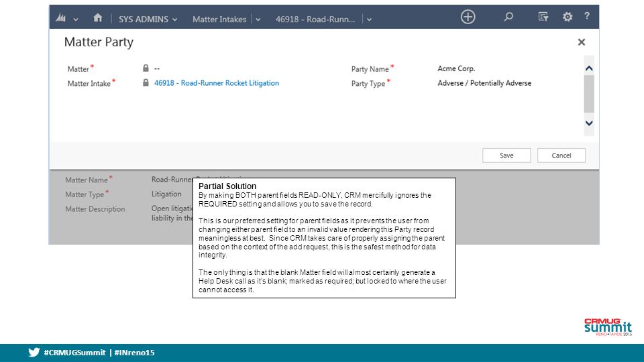Open the SYS ADMINS menu

pyautogui.click(x=148, y=19)
